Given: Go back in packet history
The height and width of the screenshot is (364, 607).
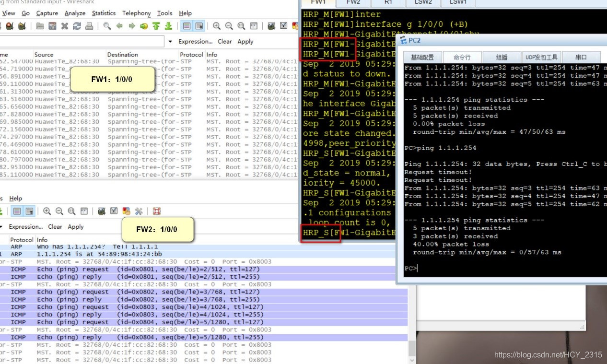Looking at the screenshot, I should click(x=119, y=26).
